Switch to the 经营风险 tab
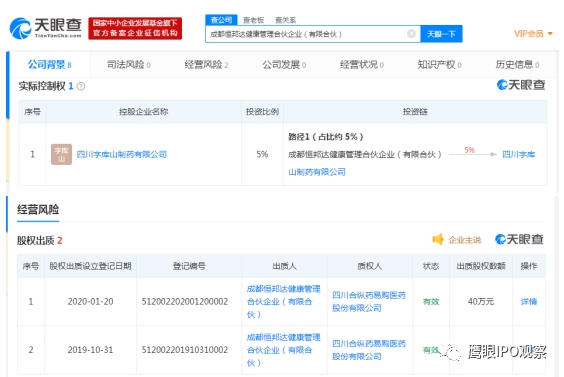Image resolution: width=564 pixels, height=377 pixels. [206, 65]
